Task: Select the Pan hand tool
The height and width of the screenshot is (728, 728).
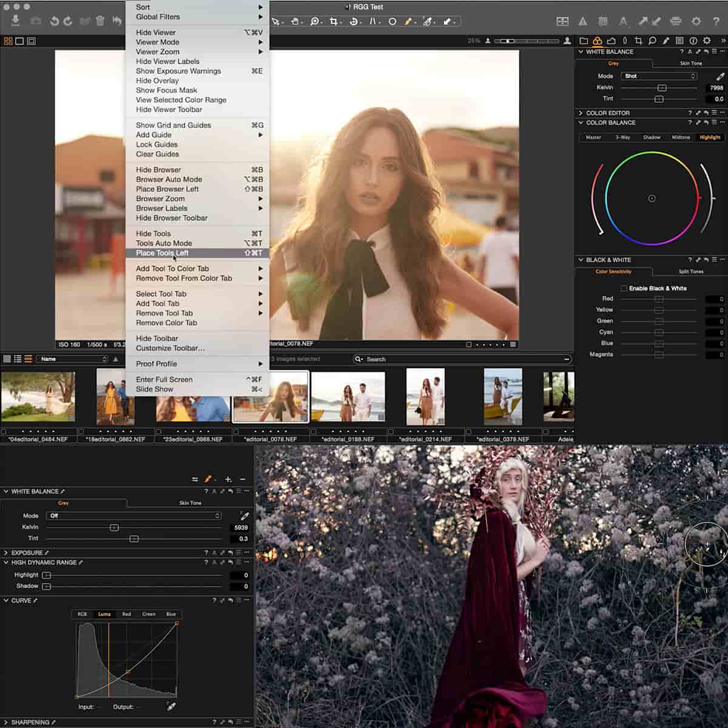Action: coord(294,21)
